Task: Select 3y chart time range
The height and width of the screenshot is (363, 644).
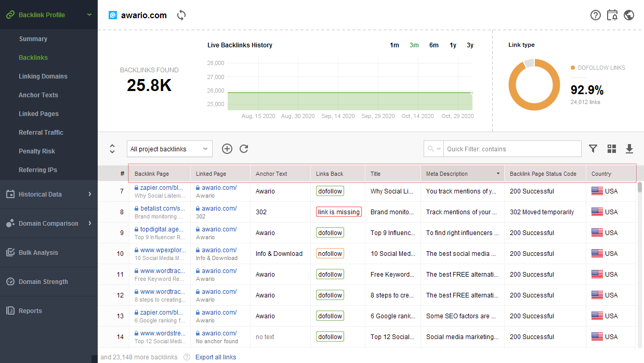Action: [470, 45]
